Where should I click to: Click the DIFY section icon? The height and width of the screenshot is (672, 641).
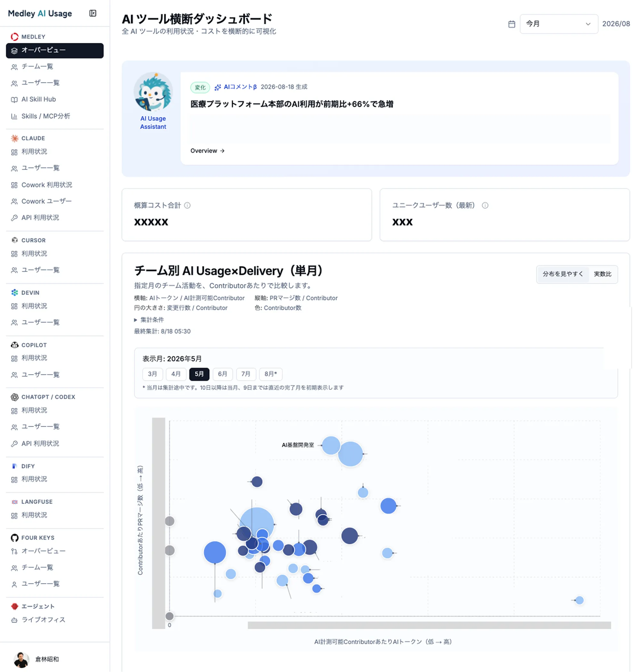click(14, 466)
